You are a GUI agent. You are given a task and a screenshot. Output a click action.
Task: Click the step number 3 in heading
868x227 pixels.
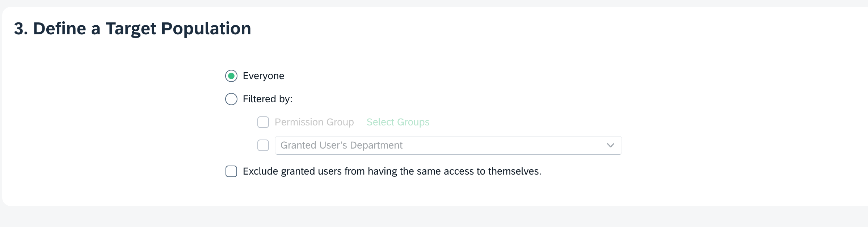pos(19,29)
